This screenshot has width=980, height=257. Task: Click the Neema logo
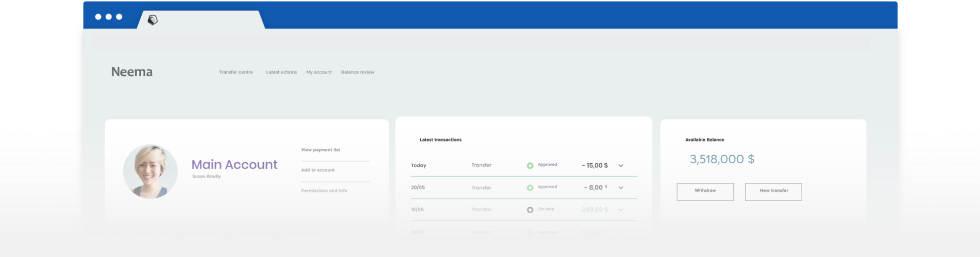132,72
